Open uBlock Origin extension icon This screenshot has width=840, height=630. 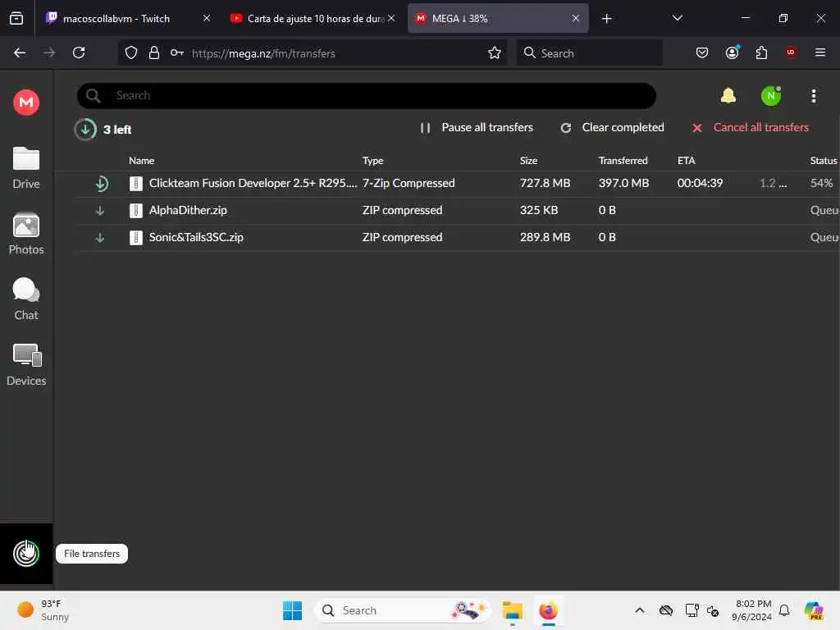[x=791, y=52]
